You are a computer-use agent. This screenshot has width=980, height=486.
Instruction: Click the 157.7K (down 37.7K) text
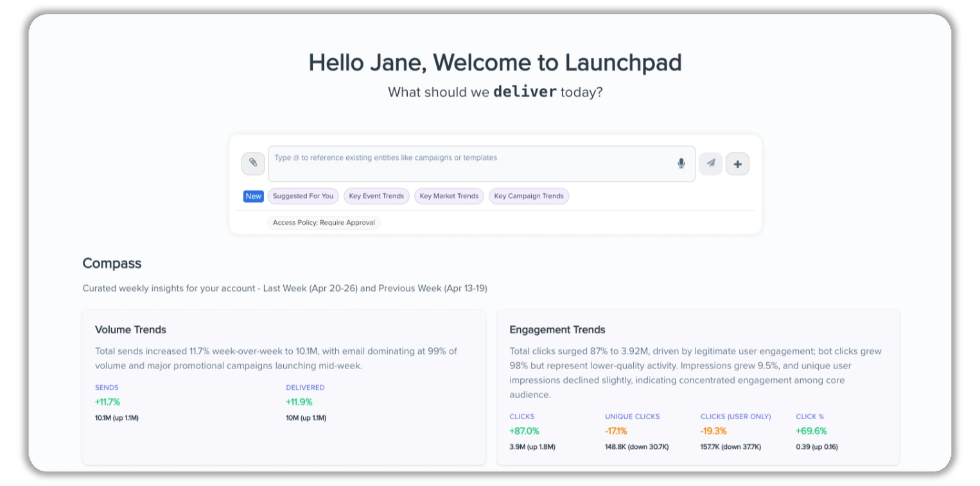731,447
